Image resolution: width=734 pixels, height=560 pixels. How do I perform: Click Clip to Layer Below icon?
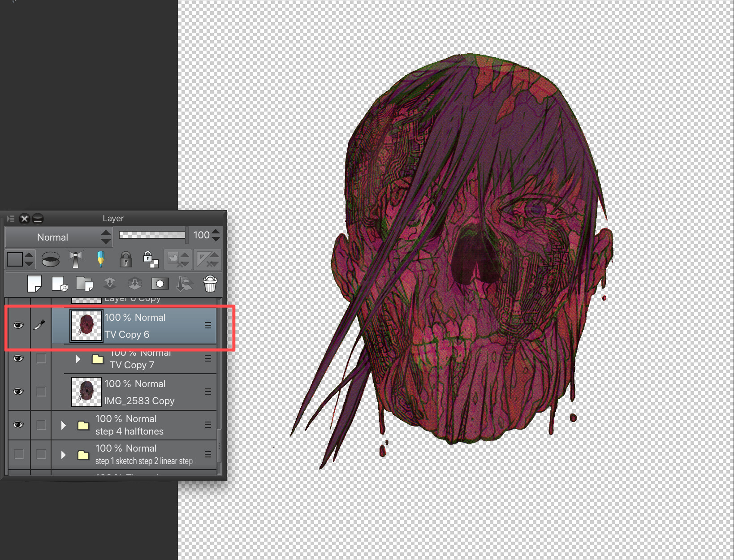51,259
